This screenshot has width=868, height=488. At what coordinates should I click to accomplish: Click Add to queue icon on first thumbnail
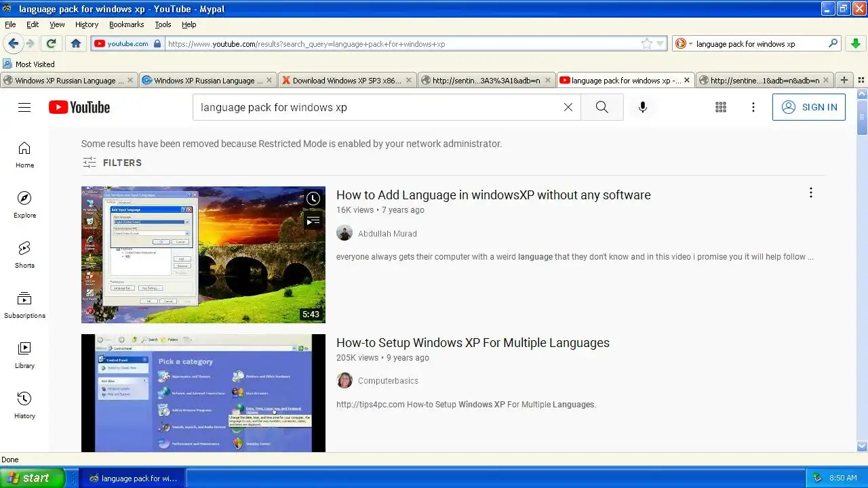pos(313,221)
